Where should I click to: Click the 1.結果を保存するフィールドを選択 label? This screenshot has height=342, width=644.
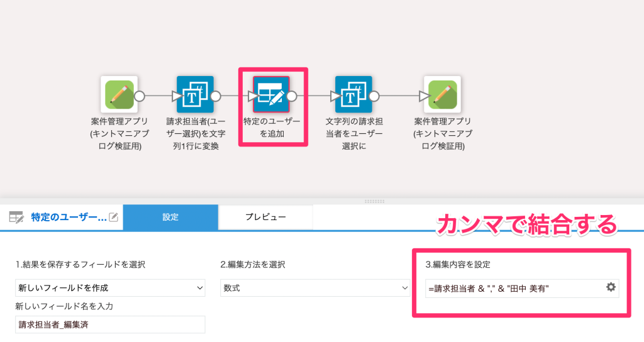[80, 265]
